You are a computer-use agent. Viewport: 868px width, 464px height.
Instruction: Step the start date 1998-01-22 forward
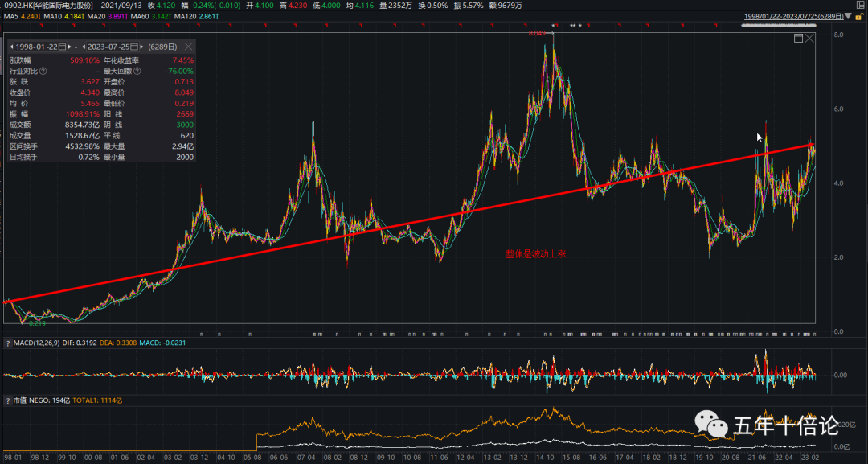pyautogui.click(x=69, y=47)
